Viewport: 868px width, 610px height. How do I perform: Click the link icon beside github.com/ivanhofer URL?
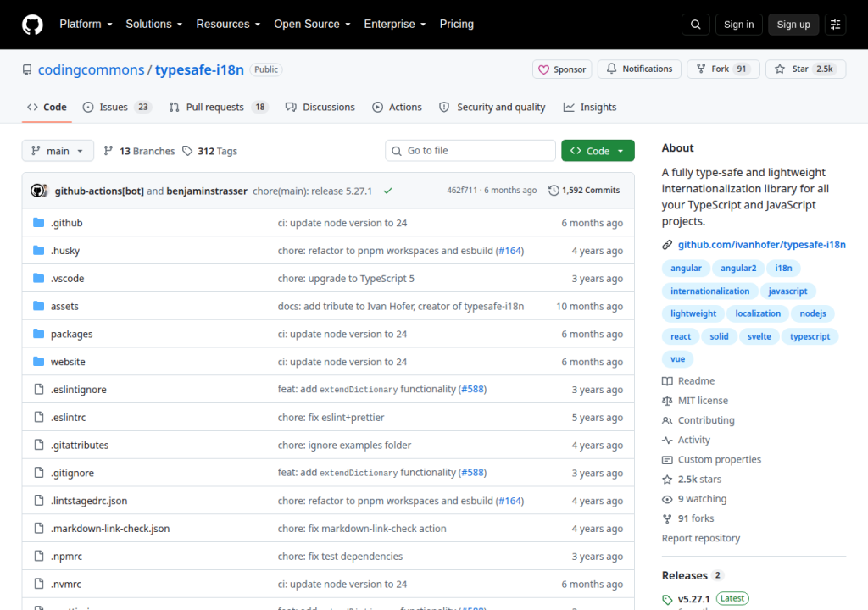(x=667, y=245)
